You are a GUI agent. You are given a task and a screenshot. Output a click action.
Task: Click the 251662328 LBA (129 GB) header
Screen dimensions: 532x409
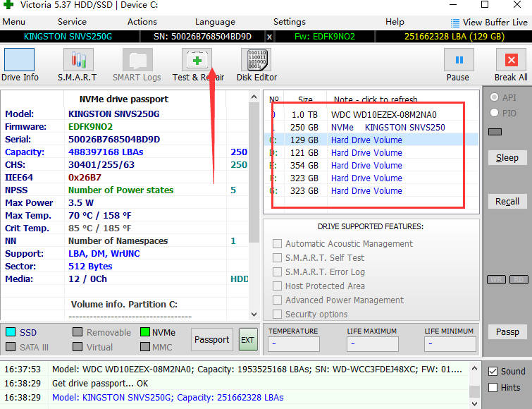tap(454, 37)
